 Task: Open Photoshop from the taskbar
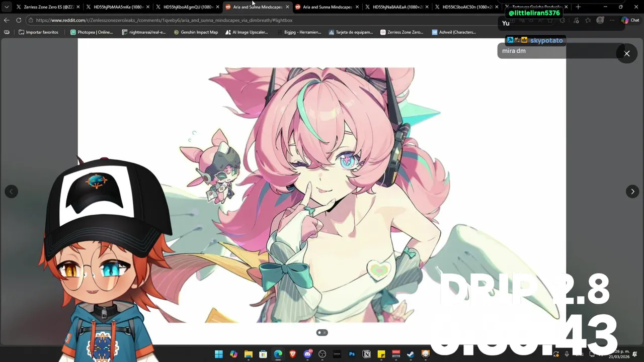(x=352, y=354)
